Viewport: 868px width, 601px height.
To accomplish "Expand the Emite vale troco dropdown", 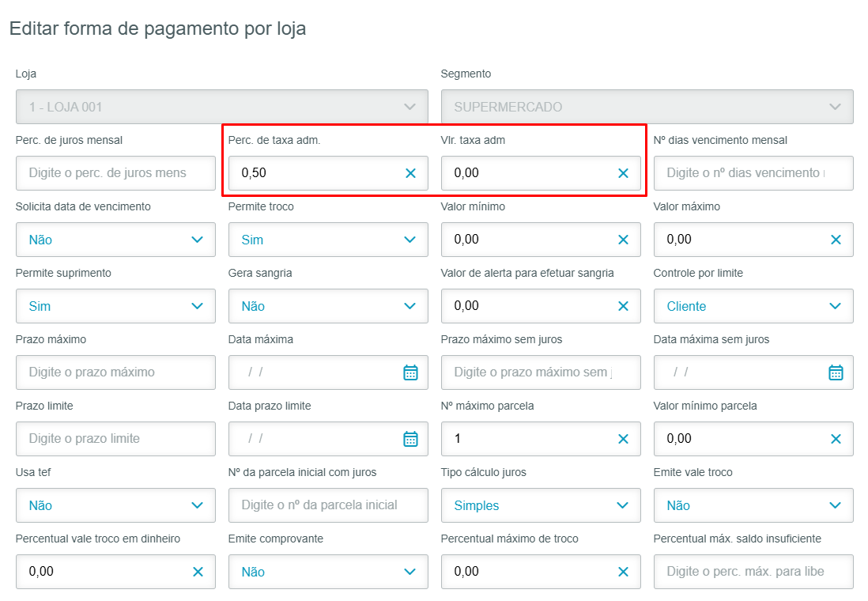I will (753, 505).
